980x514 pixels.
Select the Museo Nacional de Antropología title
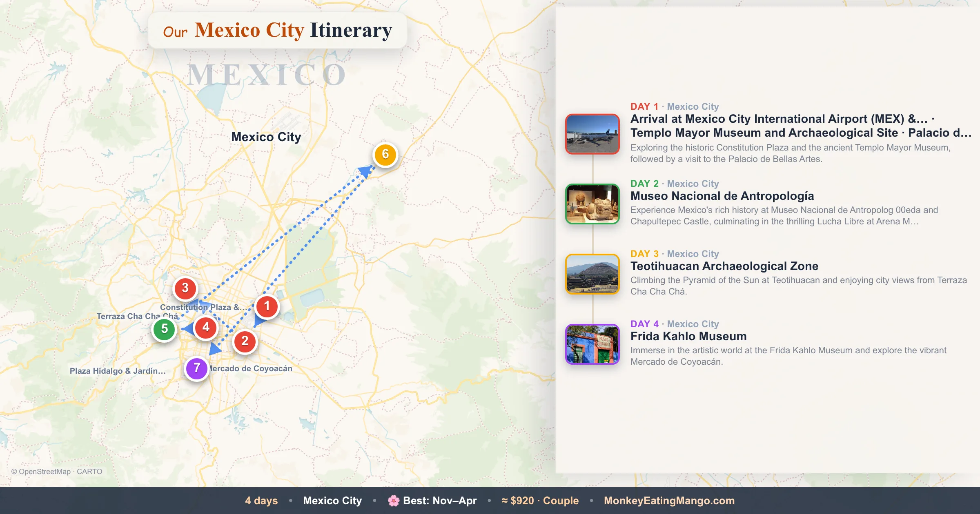(722, 196)
